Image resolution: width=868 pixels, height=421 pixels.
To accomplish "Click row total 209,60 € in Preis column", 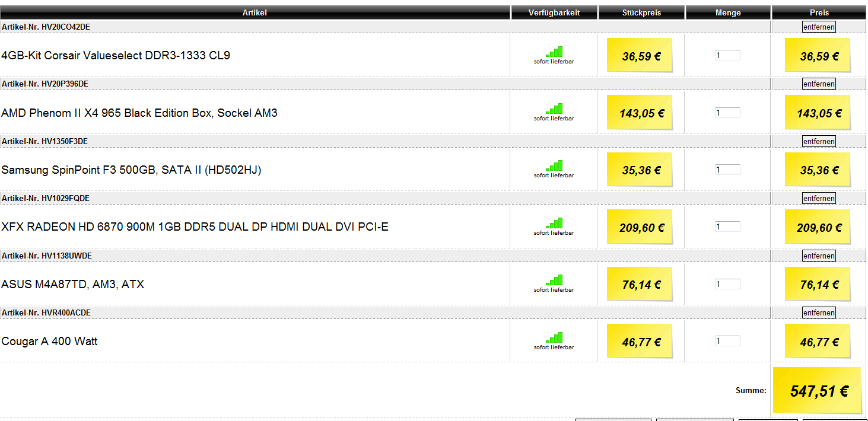I will [x=818, y=227].
